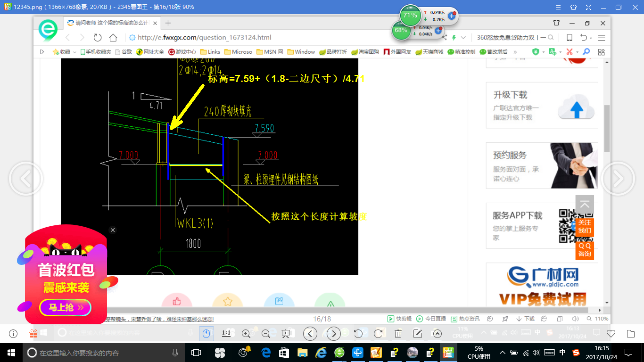Select the 请问老师 browser tab

[x=112, y=23]
